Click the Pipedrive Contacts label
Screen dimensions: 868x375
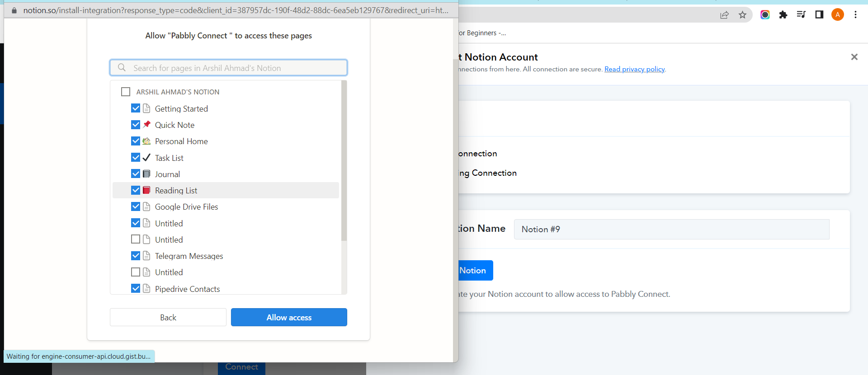coord(187,289)
